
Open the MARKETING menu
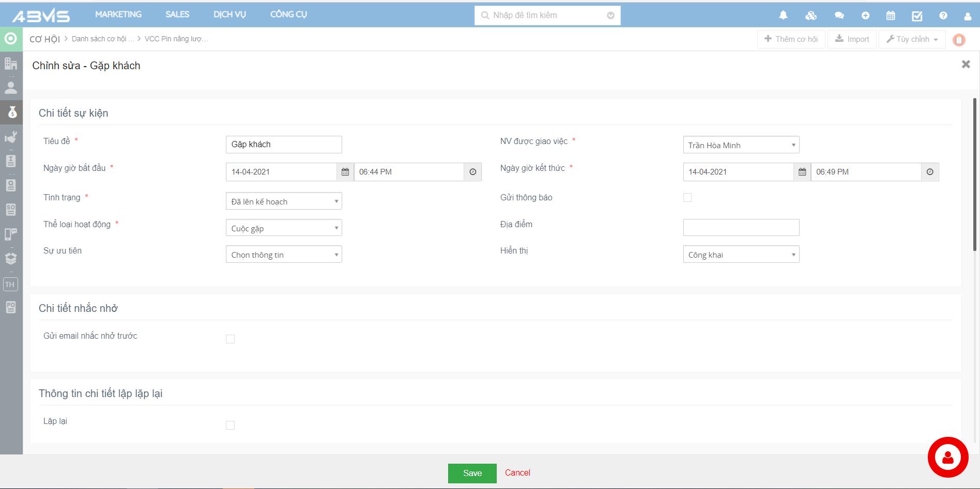118,14
